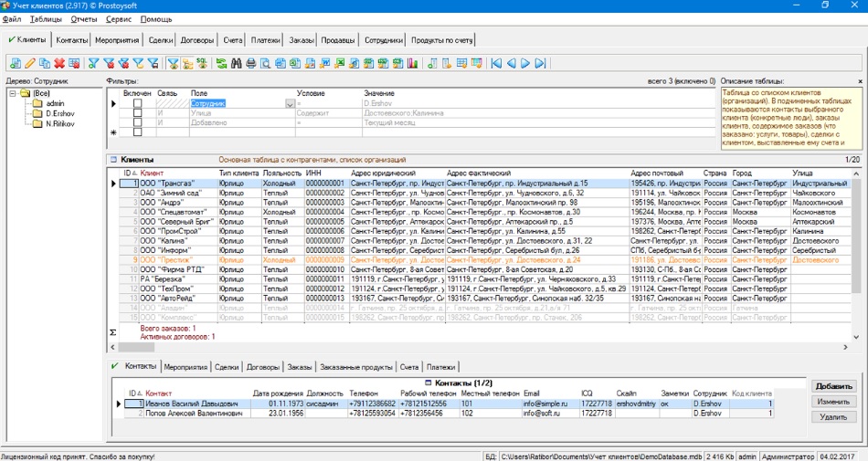Enable the Сотрудник filter checkbox
868x461 pixels.
tap(138, 103)
